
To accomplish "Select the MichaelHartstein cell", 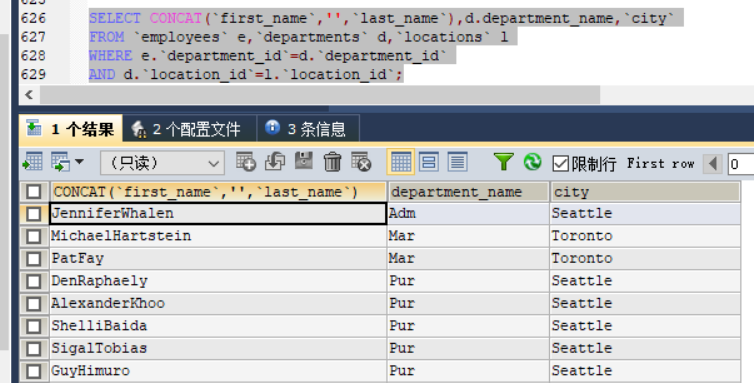I will pos(218,236).
